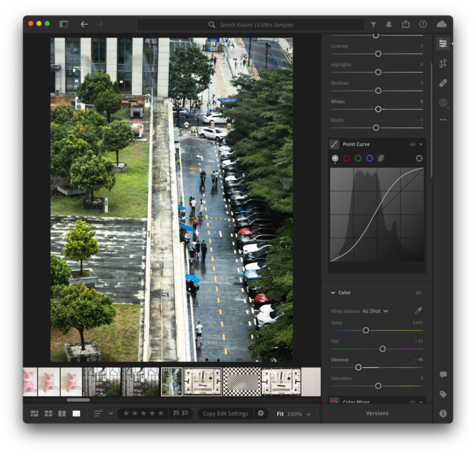Click the filmstrip horizontal scrollbar
The width and height of the screenshot is (476, 454).
point(78,400)
